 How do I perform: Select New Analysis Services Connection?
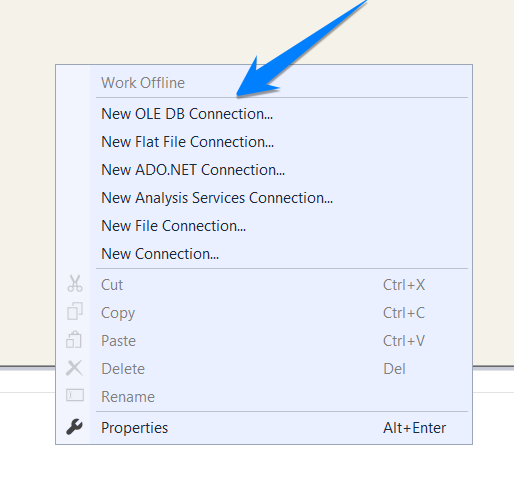pyautogui.click(x=217, y=198)
